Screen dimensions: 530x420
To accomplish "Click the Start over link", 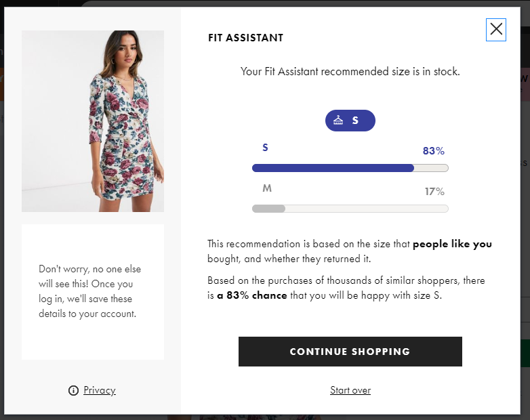I will (x=350, y=390).
